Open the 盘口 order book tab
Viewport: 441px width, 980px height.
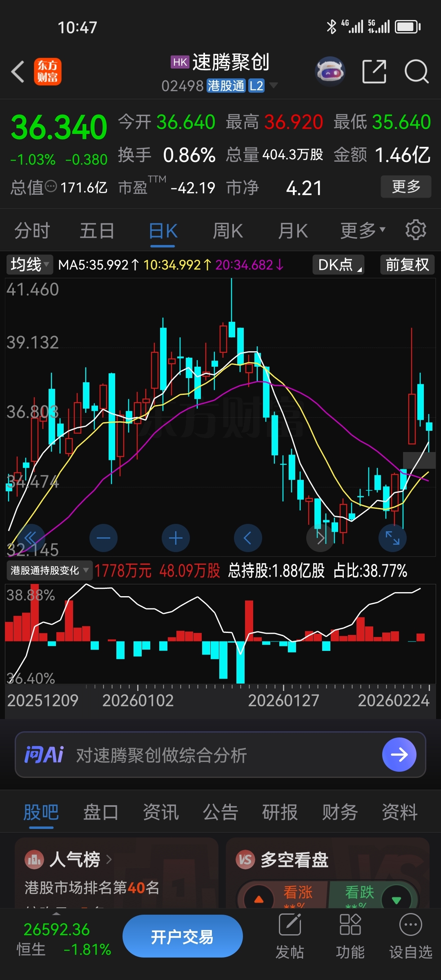tap(101, 812)
